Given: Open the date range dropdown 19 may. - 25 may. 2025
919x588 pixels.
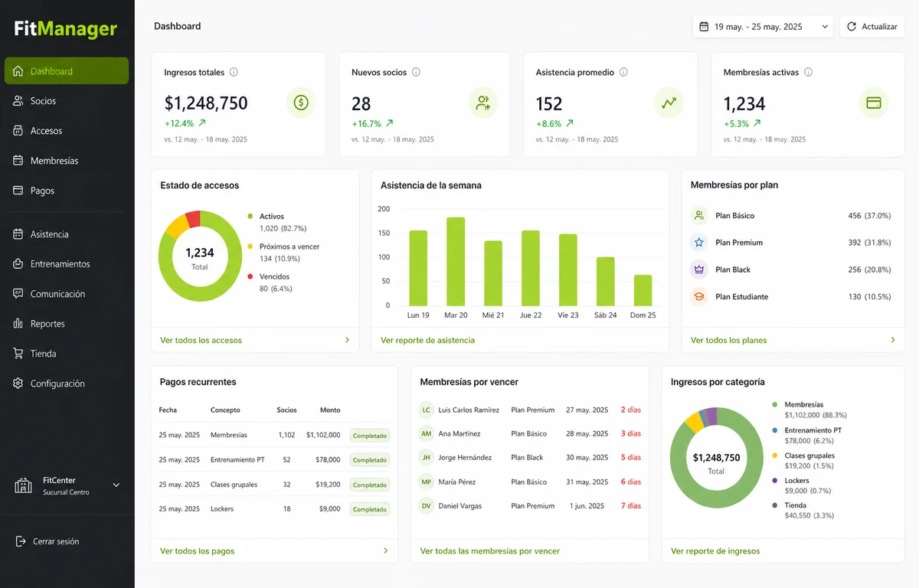Looking at the screenshot, I should [x=763, y=26].
